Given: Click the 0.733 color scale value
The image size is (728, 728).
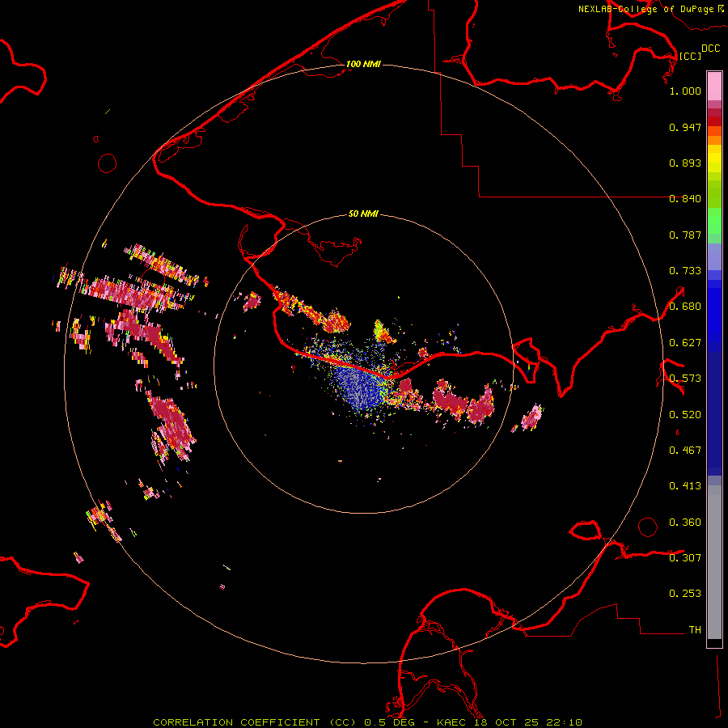Looking at the screenshot, I should (x=685, y=271).
